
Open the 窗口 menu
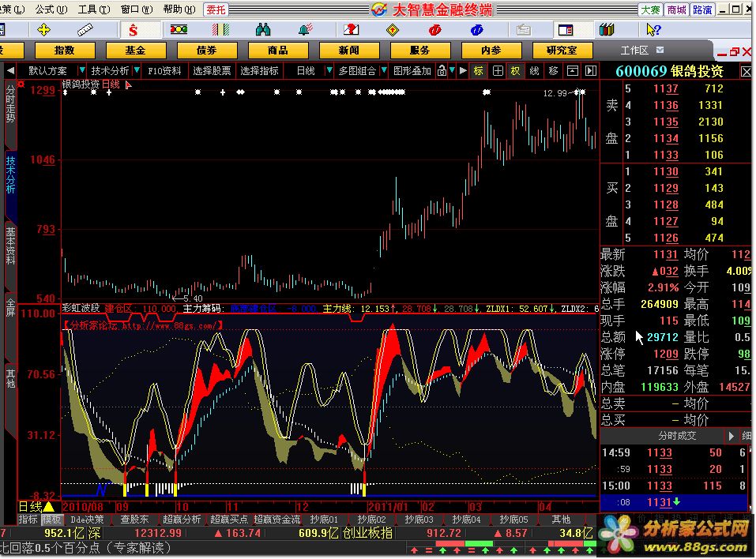pos(137,9)
